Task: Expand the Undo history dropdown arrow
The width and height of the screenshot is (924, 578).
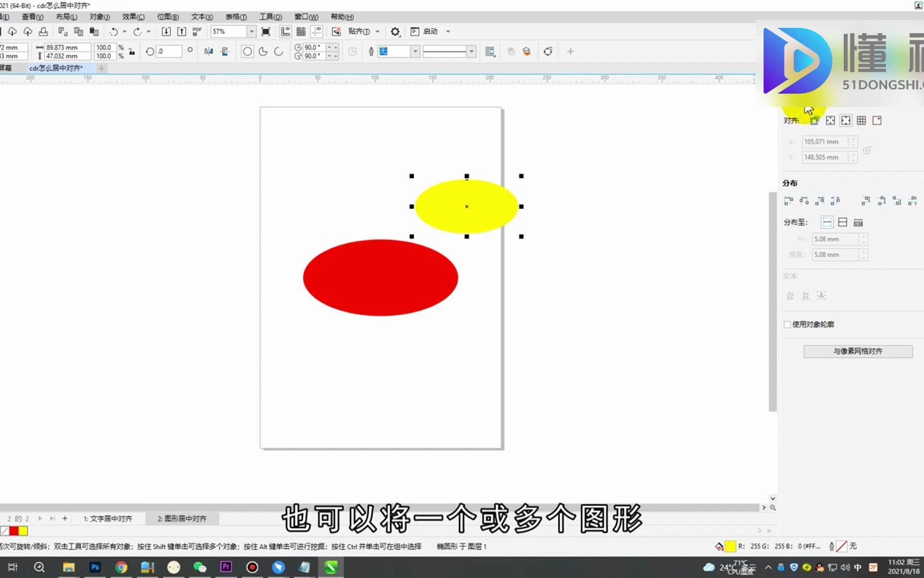Action: pyautogui.click(x=124, y=32)
